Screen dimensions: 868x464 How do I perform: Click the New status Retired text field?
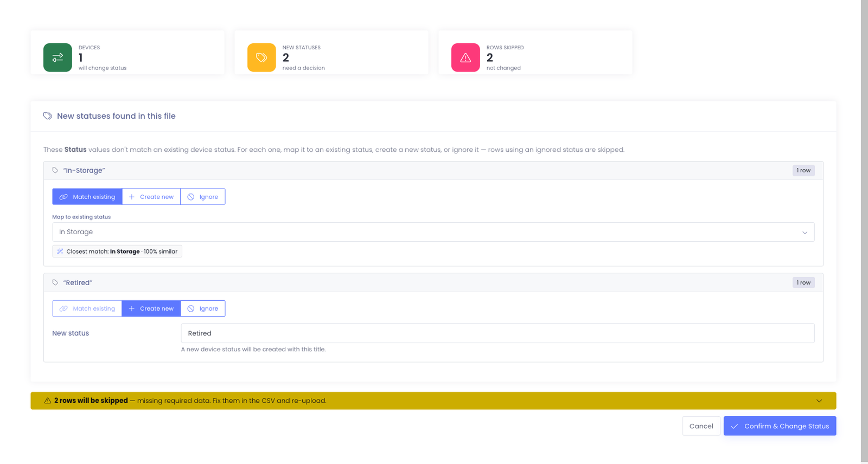click(x=498, y=333)
